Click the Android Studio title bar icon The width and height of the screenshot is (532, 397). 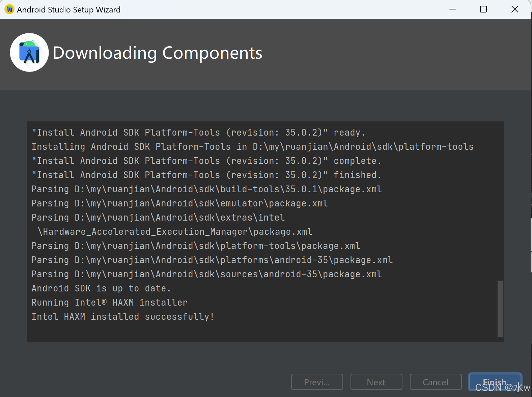coord(9,9)
